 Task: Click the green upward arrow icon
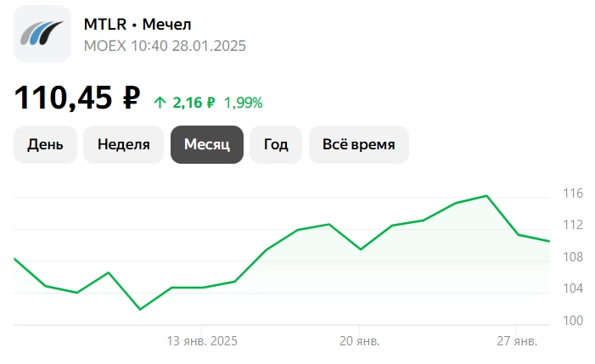160,102
